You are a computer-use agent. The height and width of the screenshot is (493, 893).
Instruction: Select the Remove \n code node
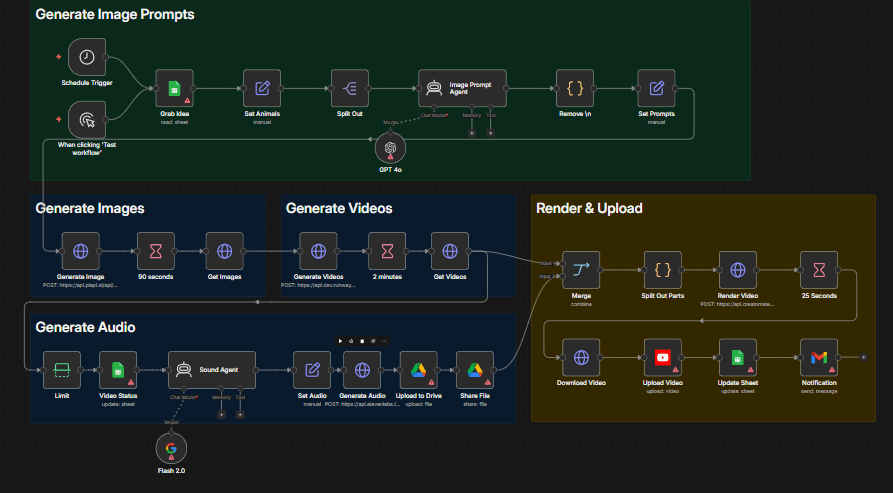pyautogui.click(x=575, y=88)
